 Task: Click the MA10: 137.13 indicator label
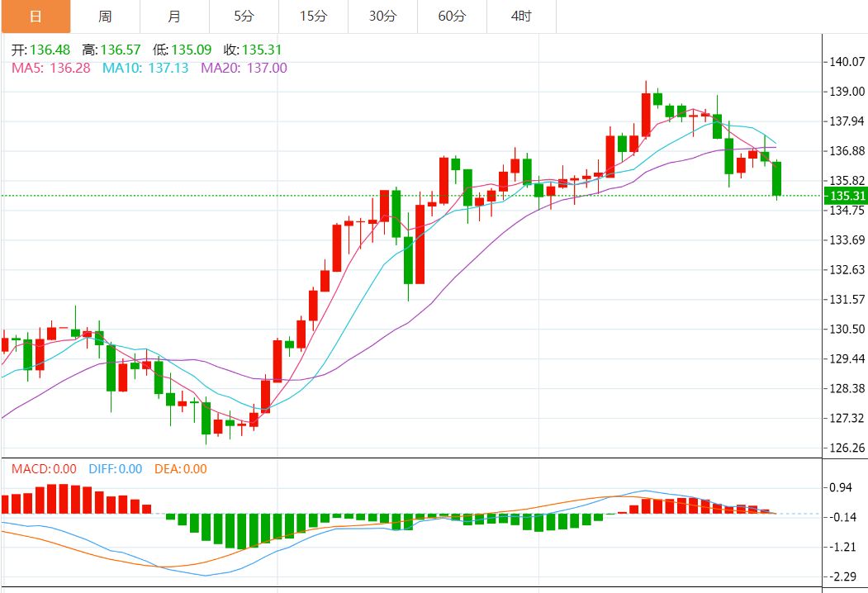145,68
